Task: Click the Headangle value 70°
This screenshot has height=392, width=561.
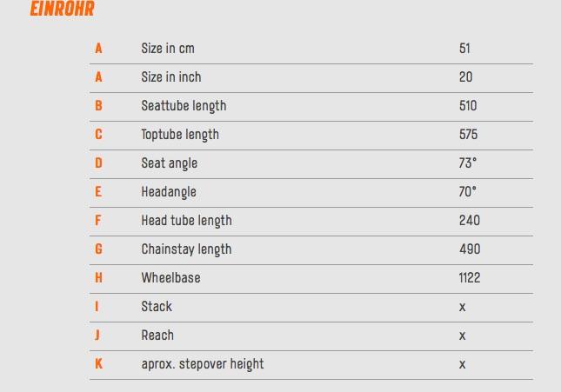Action: tap(468, 192)
